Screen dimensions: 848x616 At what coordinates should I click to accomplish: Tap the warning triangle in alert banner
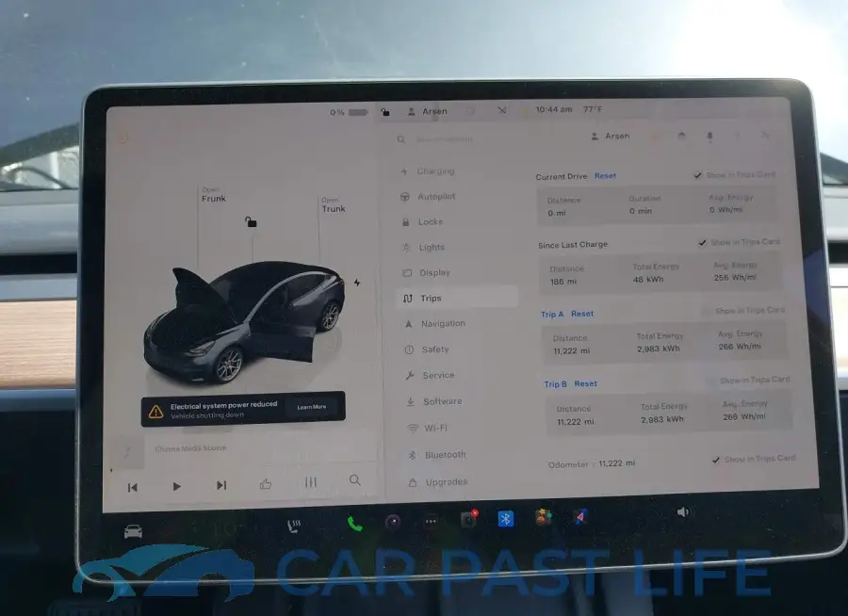pos(155,412)
